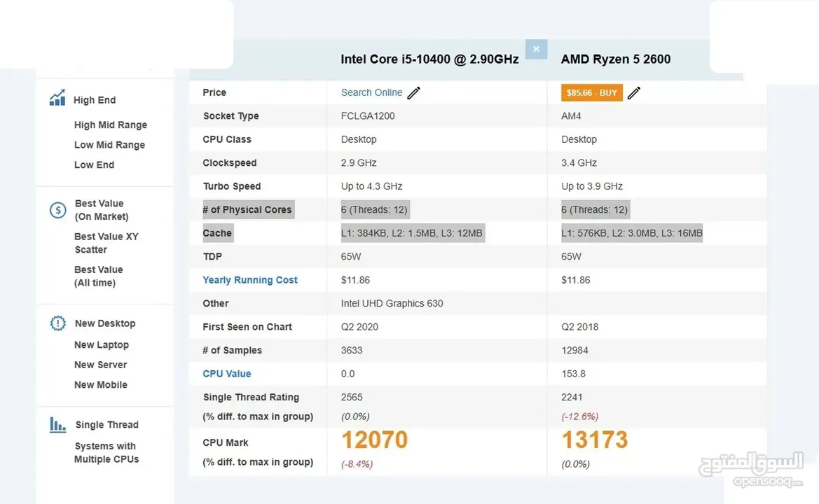This screenshot has height=504, width=819.
Task: Select the FCLGA1200 socket value
Action: click(368, 115)
